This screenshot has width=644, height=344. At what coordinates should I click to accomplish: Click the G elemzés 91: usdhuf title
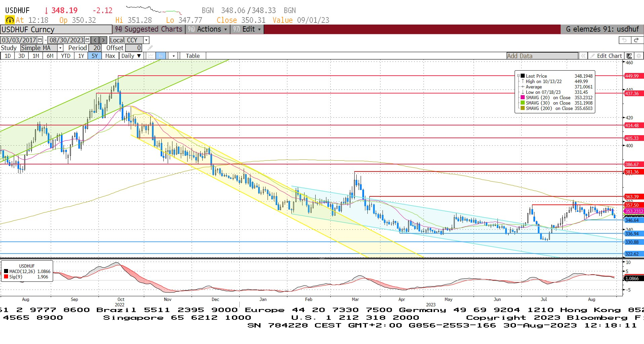click(602, 29)
